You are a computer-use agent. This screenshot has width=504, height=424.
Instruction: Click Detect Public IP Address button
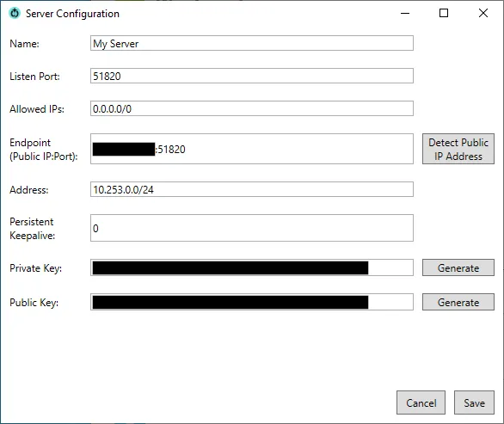[458, 149]
